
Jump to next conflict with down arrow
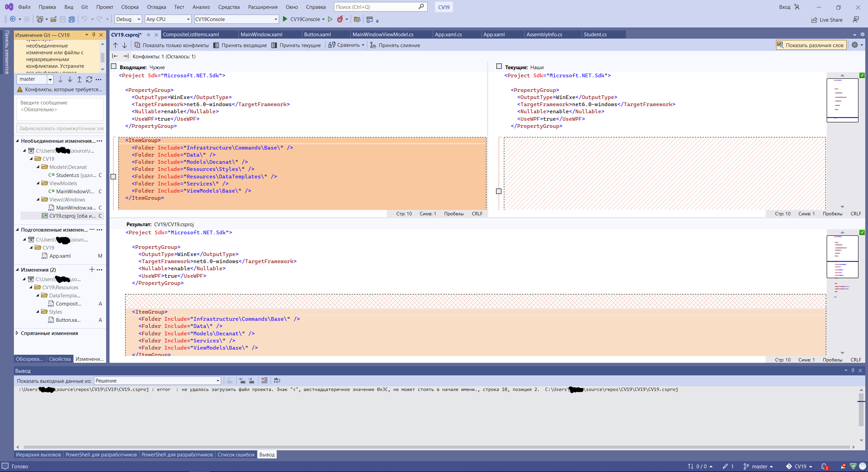[124, 45]
